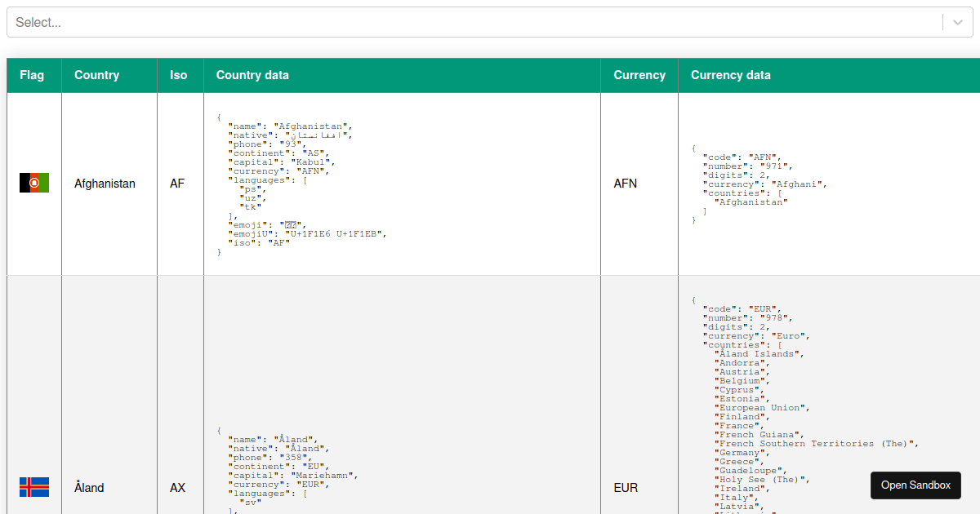Click the Åland flag icon

pyautogui.click(x=33, y=487)
